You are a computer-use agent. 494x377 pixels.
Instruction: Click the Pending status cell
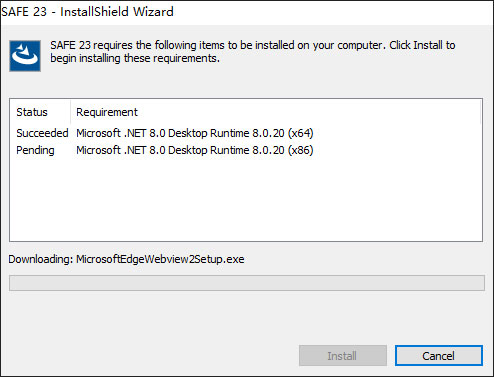click(35, 150)
